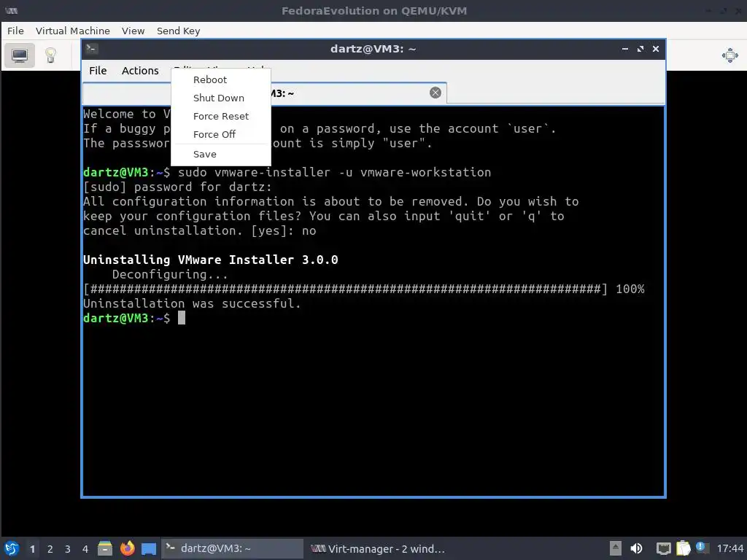Launch Firefox from taskbar
The width and height of the screenshot is (747, 560).
127,548
